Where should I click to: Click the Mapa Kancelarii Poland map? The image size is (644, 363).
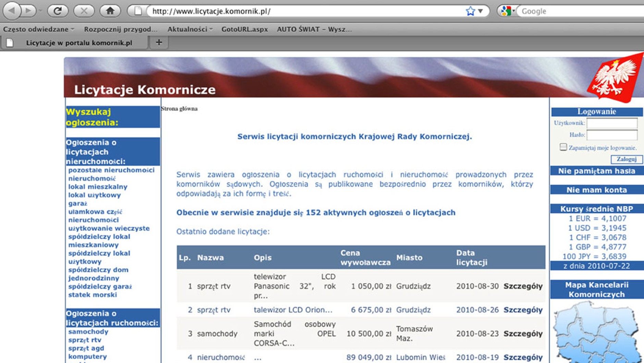(x=597, y=331)
